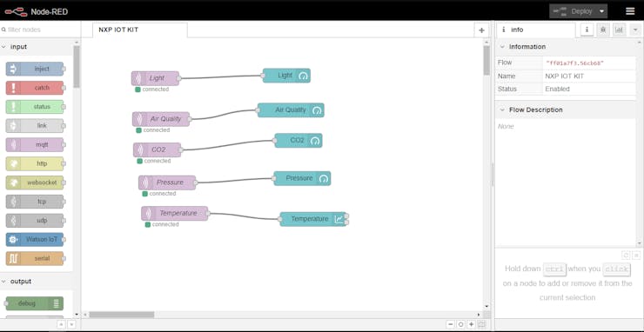Select the catch palette node
This screenshot has width=644, height=332.
click(35, 88)
